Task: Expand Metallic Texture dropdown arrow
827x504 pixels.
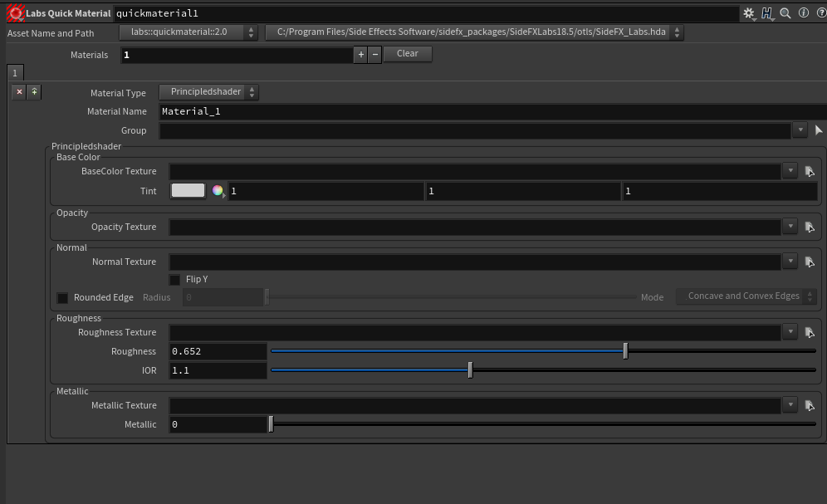Action: coord(790,404)
